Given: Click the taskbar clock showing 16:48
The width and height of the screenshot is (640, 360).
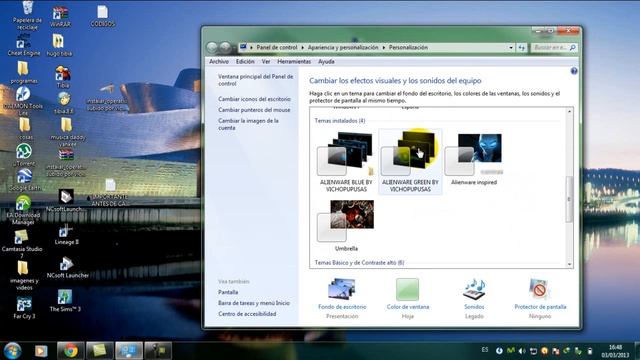Looking at the screenshot, I should pyautogui.click(x=615, y=351).
